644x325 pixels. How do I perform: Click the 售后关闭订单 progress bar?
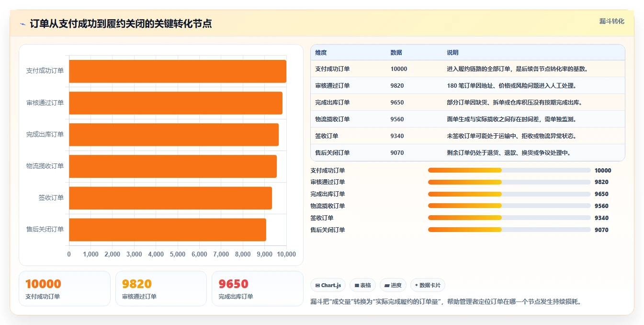509,230
